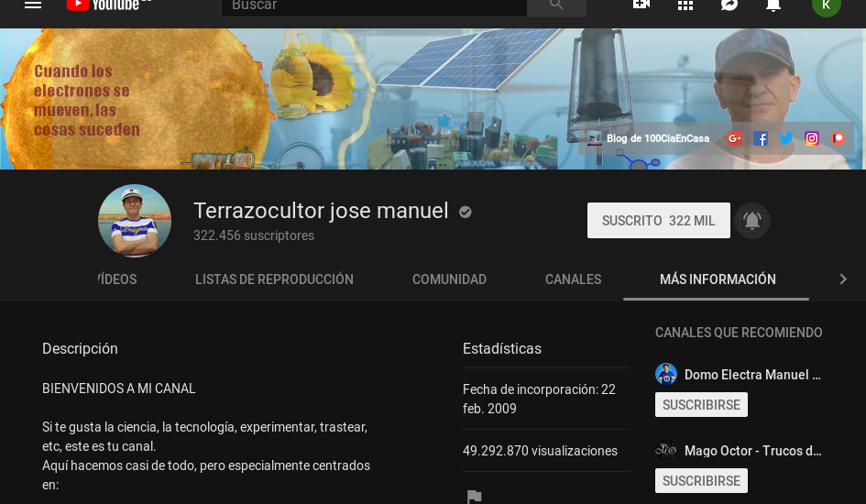The image size is (866, 504).
Task: Open the notifications bell in top bar
Action: tap(773, 5)
